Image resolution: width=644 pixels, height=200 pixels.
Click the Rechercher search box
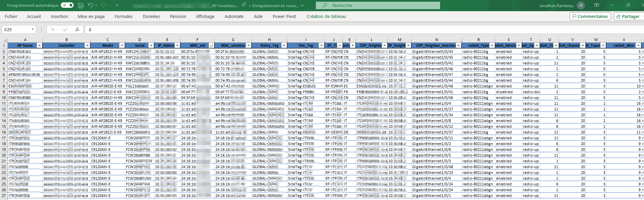[378, 5]
